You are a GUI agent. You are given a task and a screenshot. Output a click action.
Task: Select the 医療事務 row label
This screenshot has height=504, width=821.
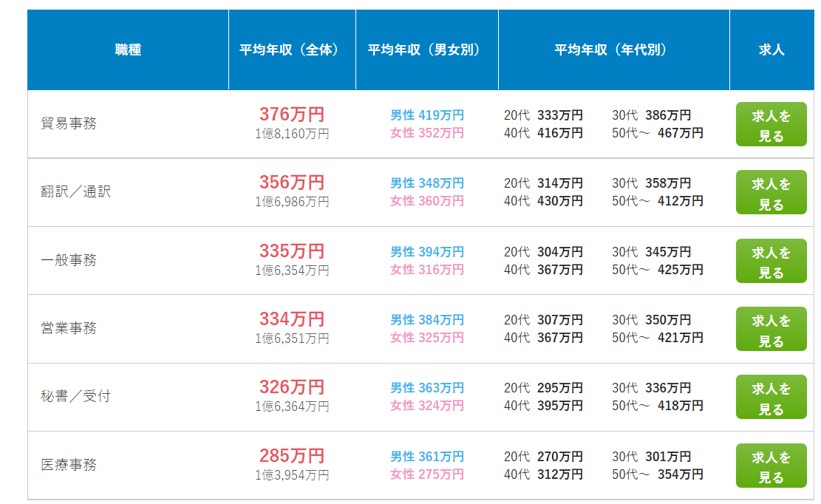pyautogui.click(x=69, y=466)
